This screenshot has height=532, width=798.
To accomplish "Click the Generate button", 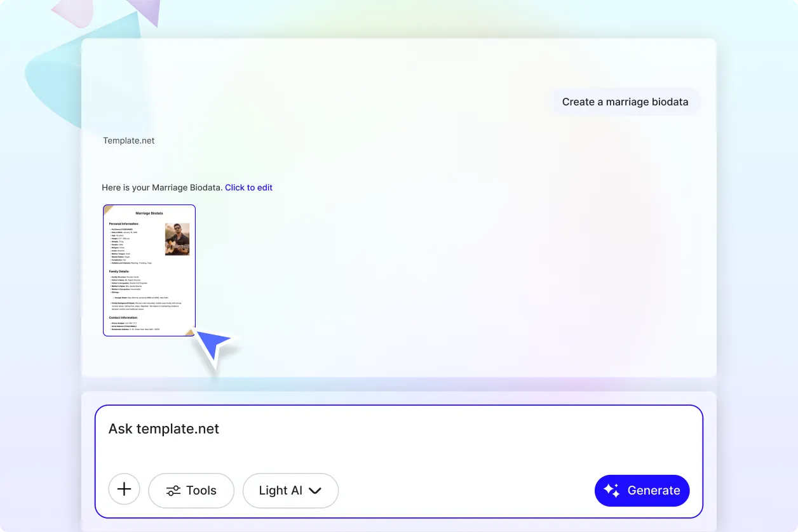I will pos(642,491).
